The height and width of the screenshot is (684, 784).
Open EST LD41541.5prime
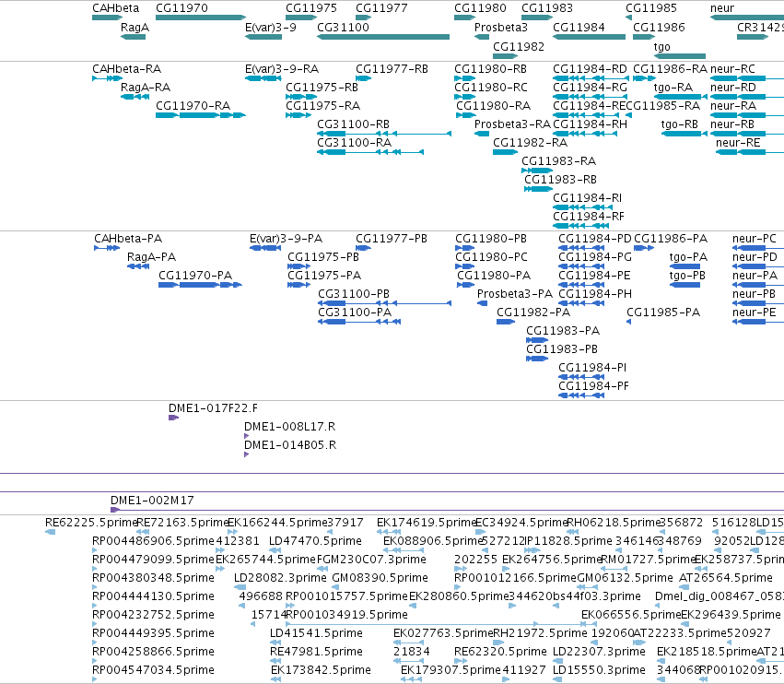tap(275, 643)
